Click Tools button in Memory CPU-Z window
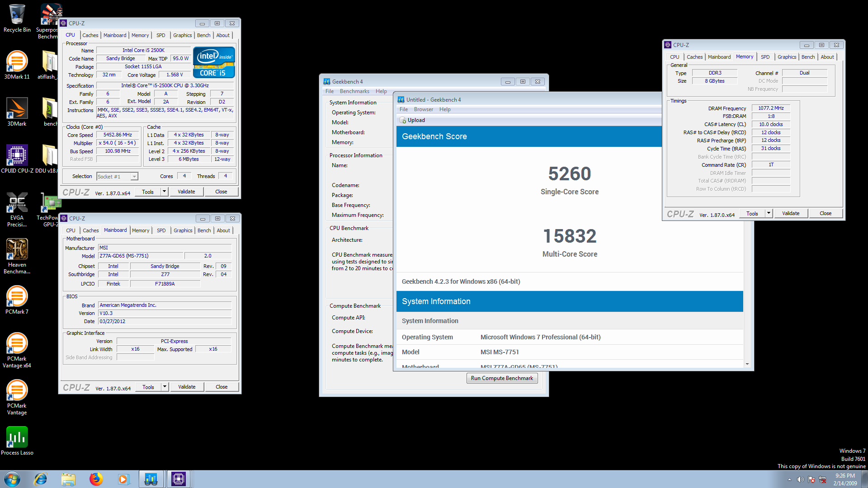868x488 pixels. click(x=752, y=213)
